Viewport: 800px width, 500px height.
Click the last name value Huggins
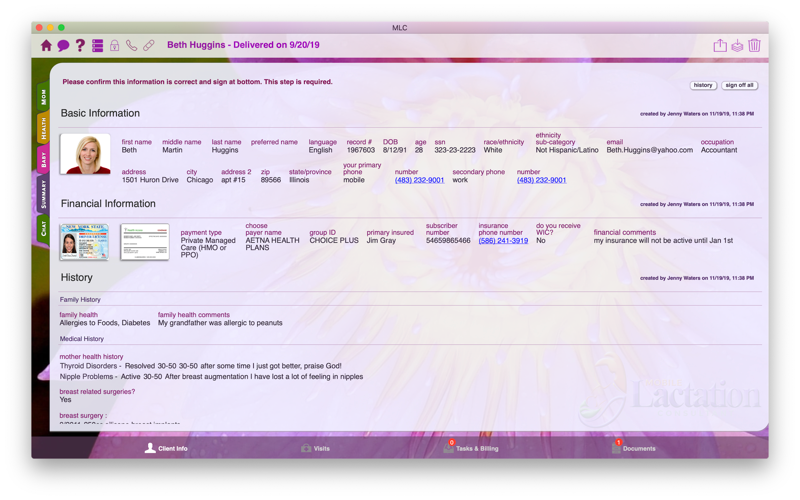tap(225, 150)
